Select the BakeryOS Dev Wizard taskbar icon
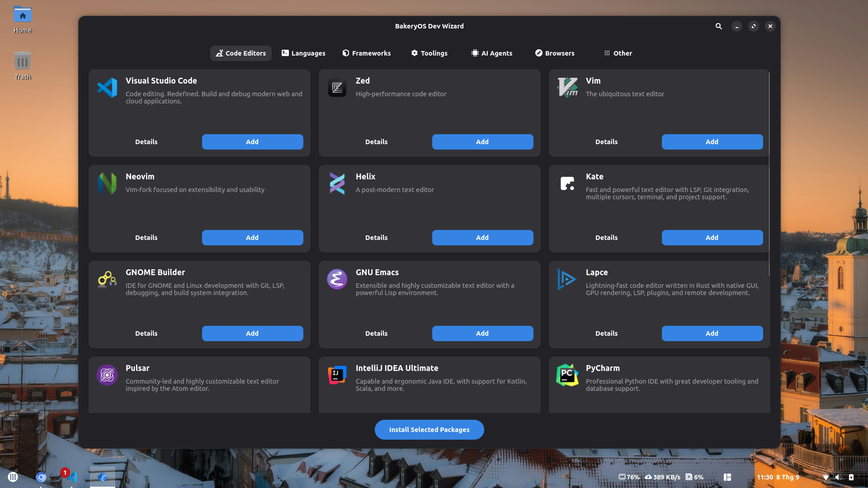 coord(103,477)
